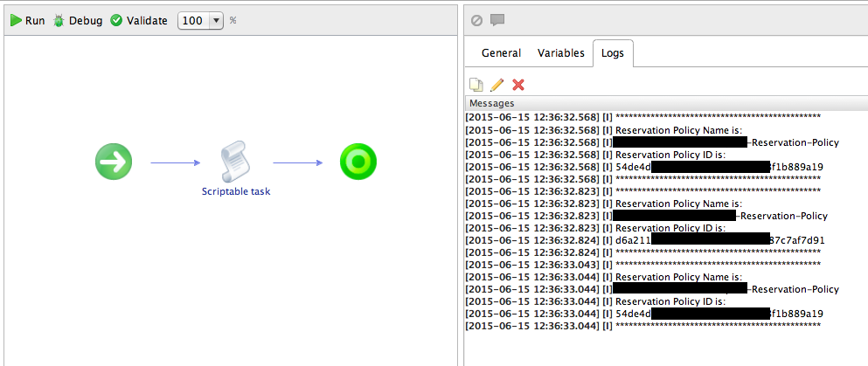Screen dimensions: 868x366
Task: Start the Debug bug tool
Action: 59,20
